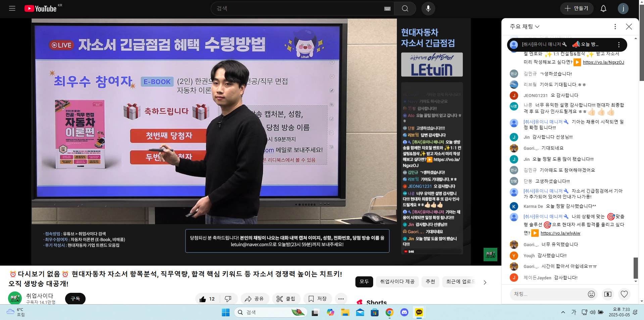The width and height of the screenshot is (644, 320).
Task: Open the weather widget on taskbar
Action: pos(16,312)
